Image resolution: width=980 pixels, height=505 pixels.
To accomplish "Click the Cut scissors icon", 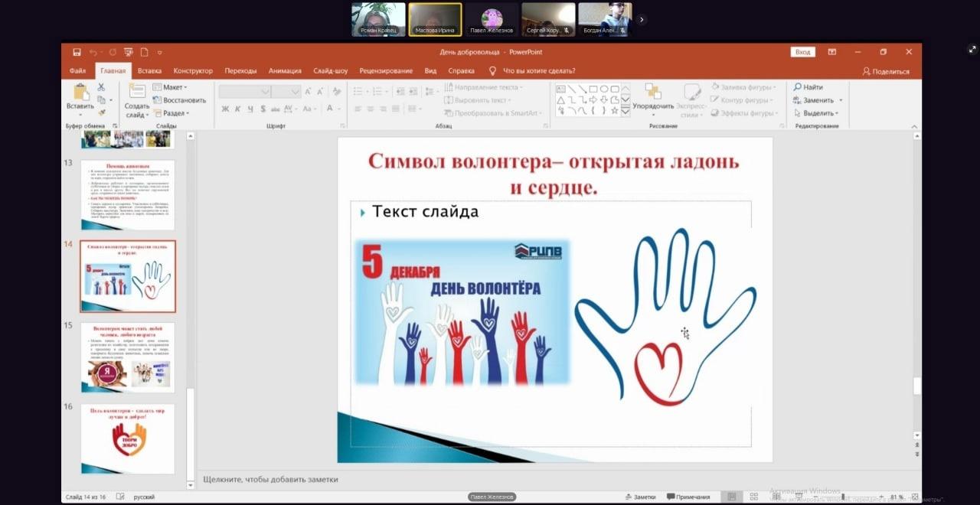I will click(101, 88).
